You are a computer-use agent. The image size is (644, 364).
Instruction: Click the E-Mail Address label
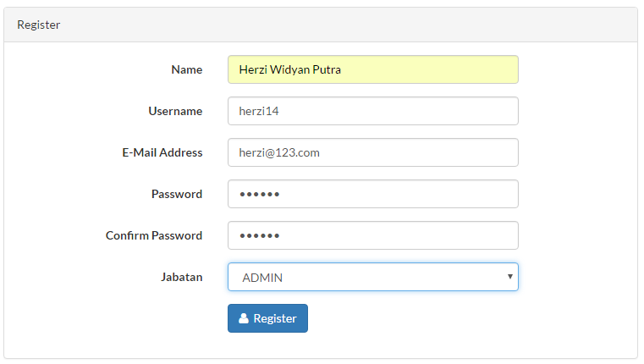point(162,152)
